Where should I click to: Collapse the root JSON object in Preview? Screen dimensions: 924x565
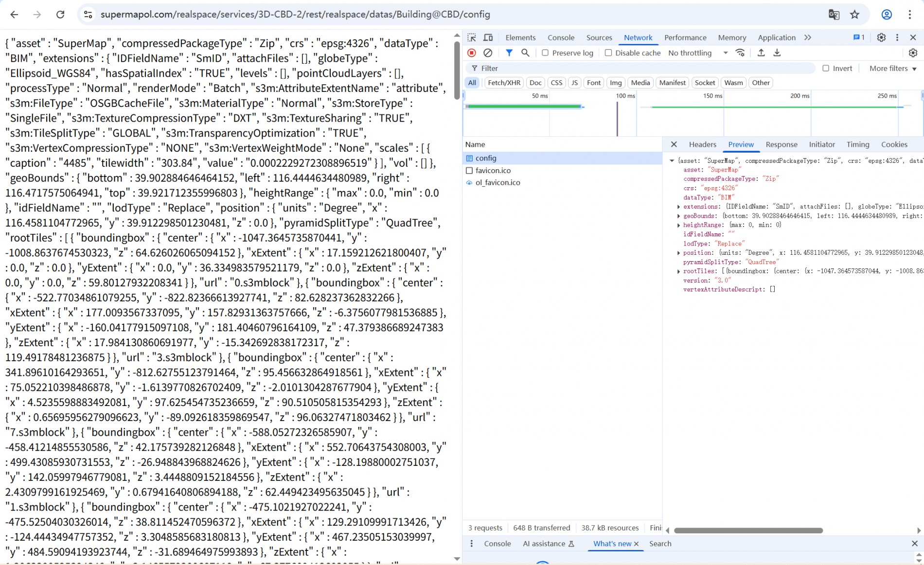click(672, 160)
